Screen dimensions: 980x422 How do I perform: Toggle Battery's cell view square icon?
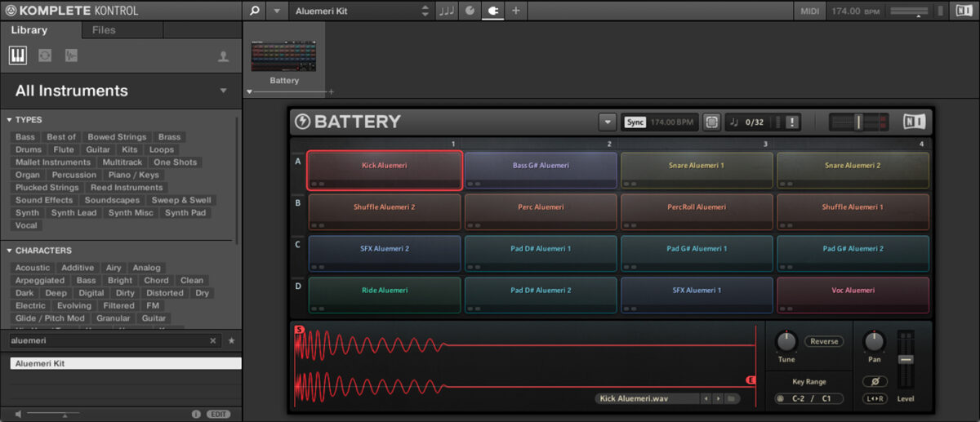click(x=711, y=122)
